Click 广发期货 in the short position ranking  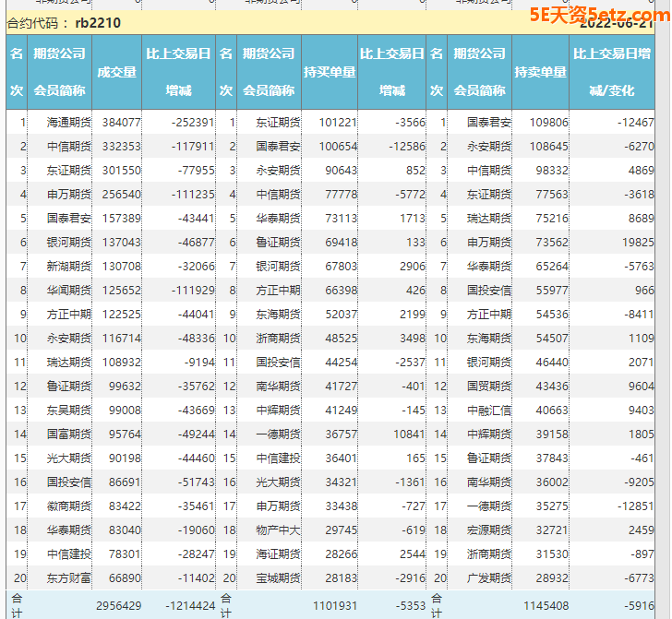coord(489,578)
